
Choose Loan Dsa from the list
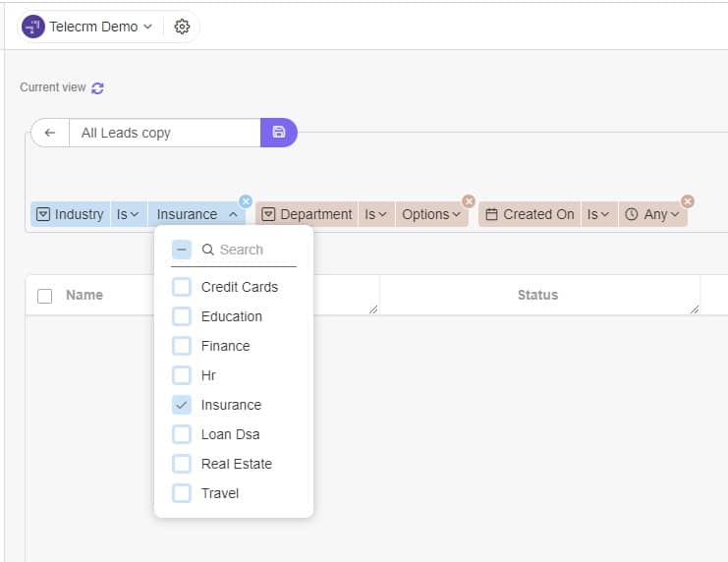point(230,434)
